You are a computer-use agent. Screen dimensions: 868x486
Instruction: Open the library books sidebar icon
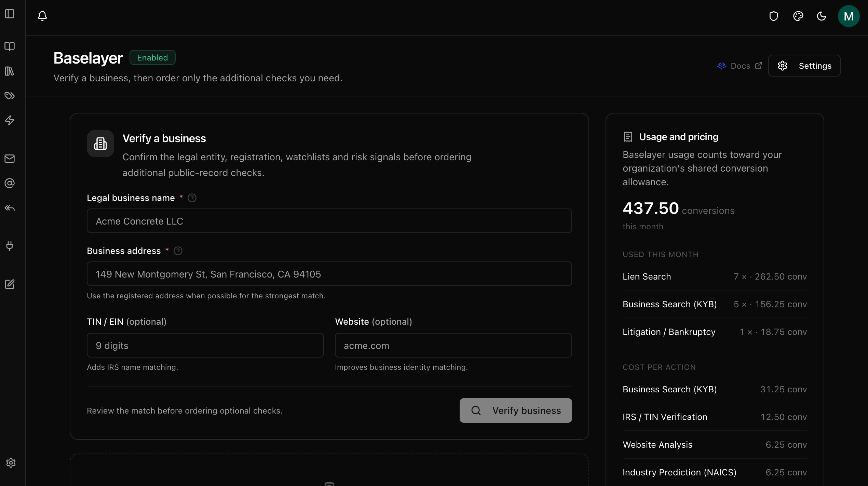pyautogui.click(x=10, y=71)
